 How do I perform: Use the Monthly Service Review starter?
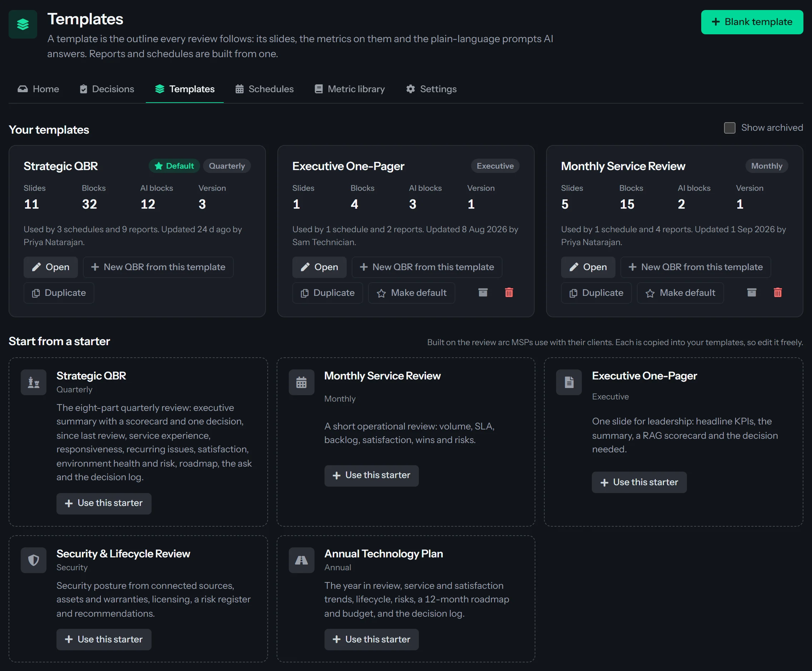(x=371, y=476)
